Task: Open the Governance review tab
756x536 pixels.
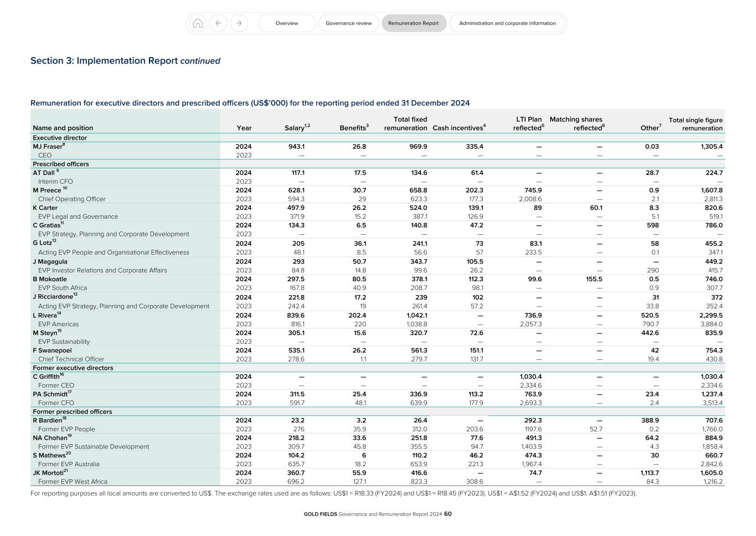Action: pos(348,23)
